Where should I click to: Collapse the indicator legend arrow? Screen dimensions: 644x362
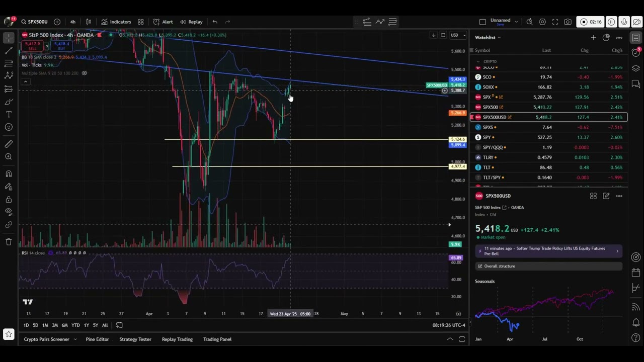pos(25,81)
